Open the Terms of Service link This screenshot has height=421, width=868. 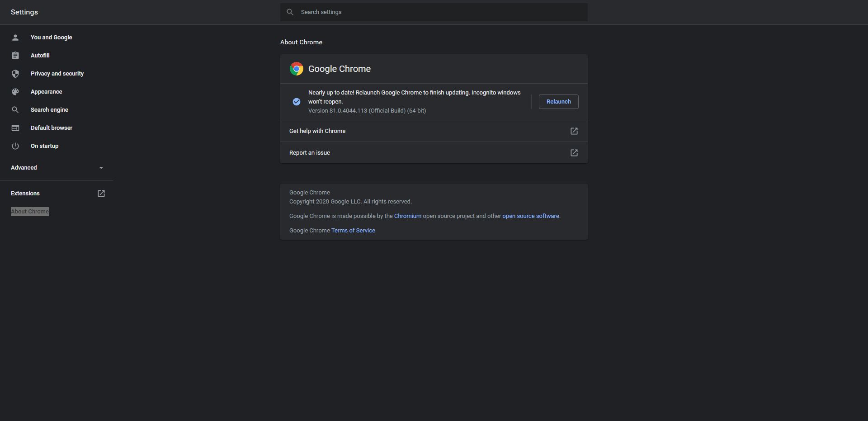click(353, 231)
